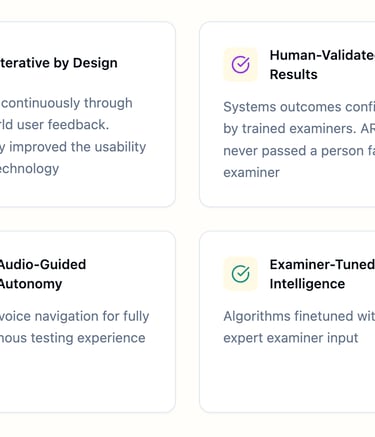Click the 'Systems outcomes' description line

click(x=299, y=107)
